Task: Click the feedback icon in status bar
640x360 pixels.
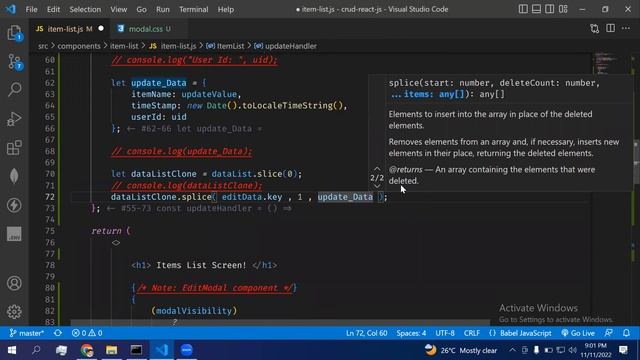Action: [609, 333]
